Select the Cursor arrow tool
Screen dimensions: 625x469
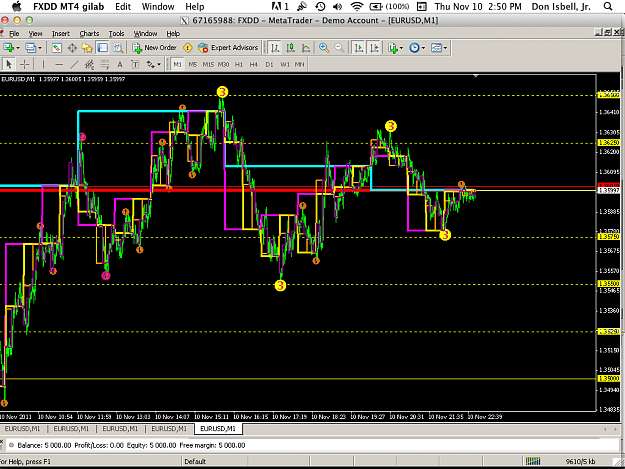click(9, 64)
